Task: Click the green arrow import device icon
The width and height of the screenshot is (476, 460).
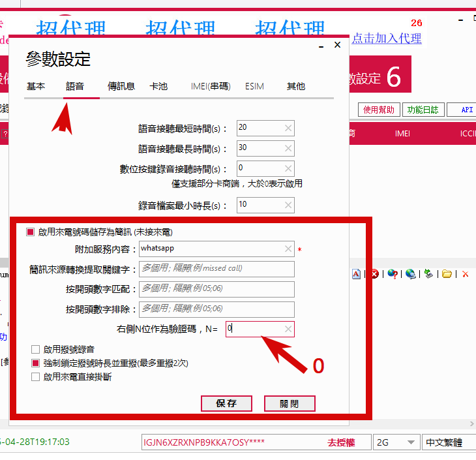Action: pyautogui.click(x=428, y=274)
